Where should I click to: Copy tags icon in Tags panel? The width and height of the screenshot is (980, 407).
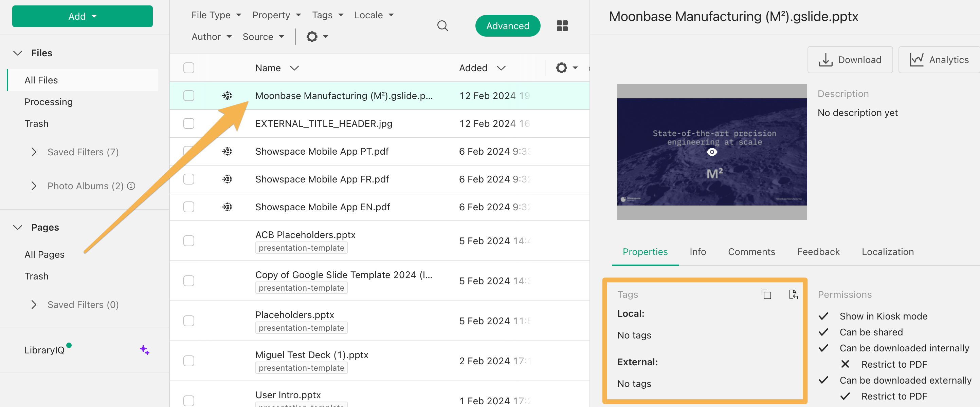[x=766, y=294]
